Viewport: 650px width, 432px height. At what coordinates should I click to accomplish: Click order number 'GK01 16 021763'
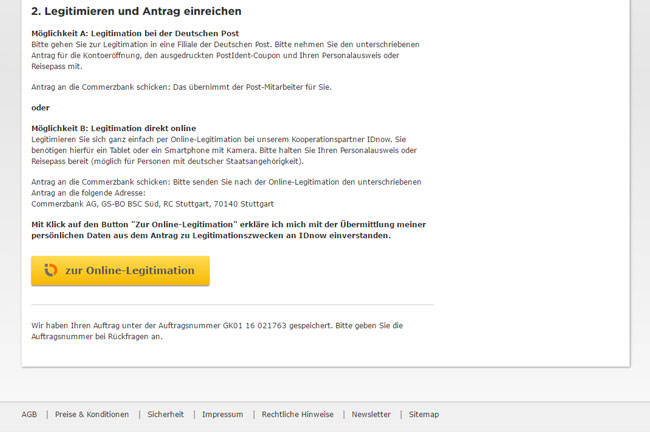[x=255, y=325]
